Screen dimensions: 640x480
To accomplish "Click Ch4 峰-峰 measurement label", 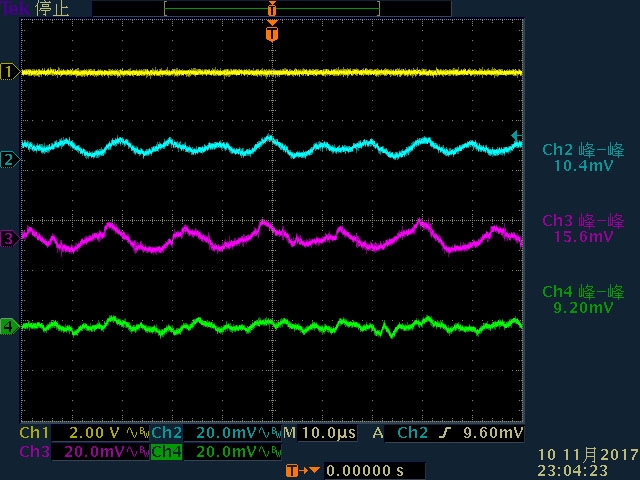I will pyautogui.click(x=583, y=292).
